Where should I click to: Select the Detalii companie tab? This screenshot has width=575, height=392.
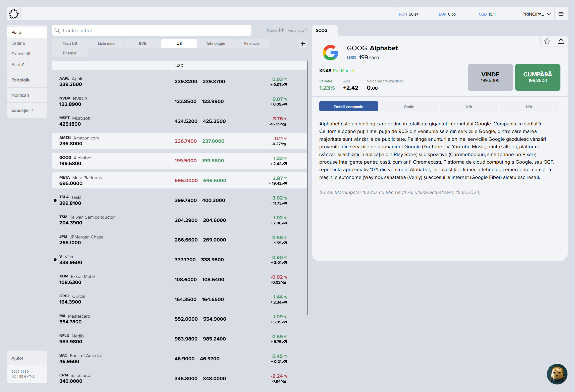(349, 107)
